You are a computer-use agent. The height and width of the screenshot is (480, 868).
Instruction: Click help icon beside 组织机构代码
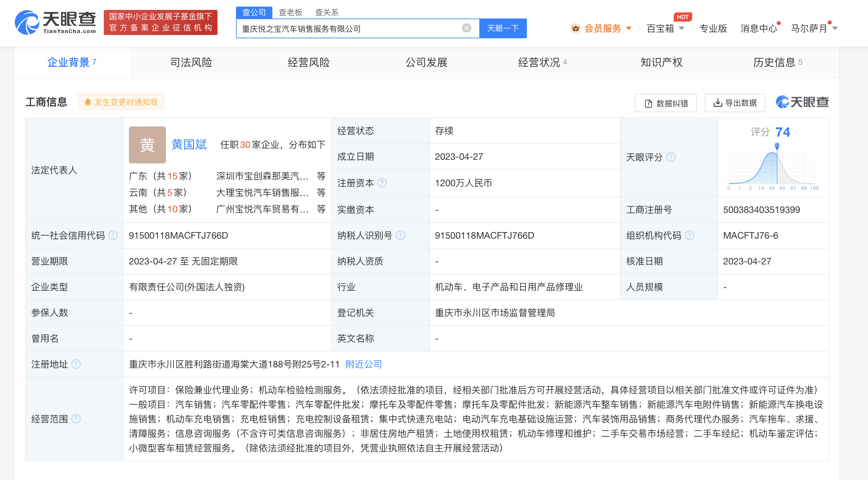[690, 235]
